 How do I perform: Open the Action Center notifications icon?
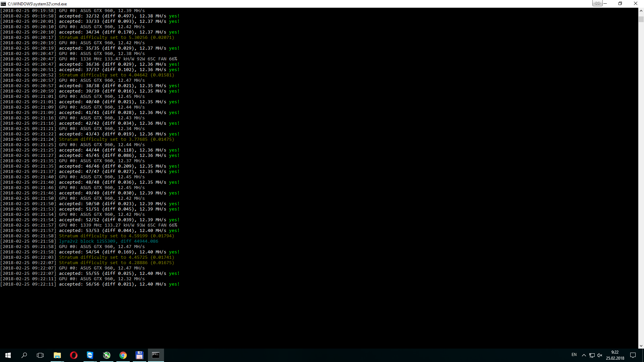tap(633, 355)
